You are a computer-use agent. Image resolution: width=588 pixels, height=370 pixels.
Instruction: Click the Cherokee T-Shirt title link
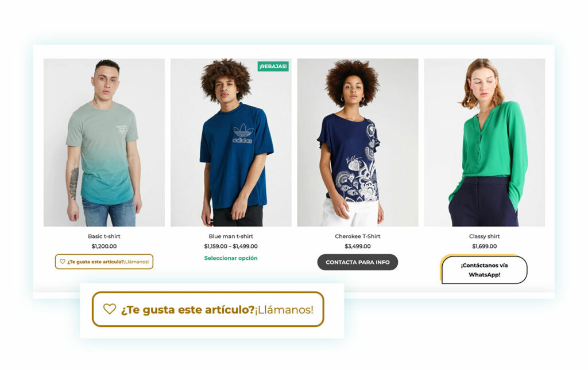[x=358, y=236]
